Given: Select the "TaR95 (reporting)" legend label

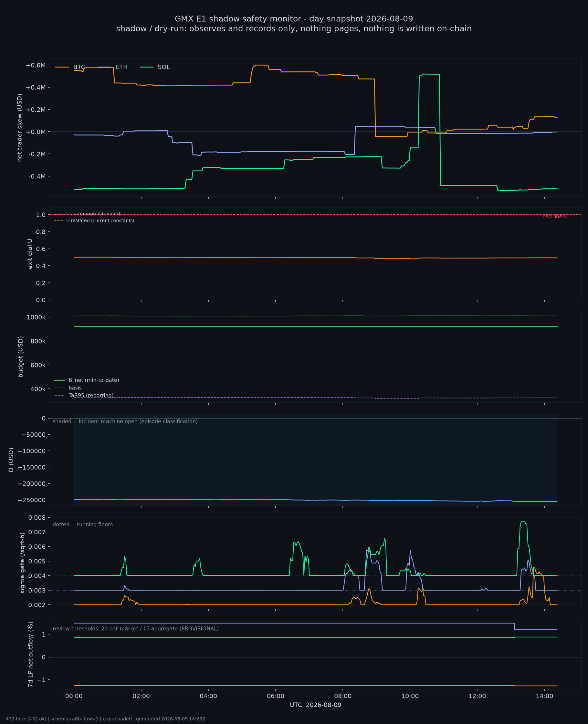Looking at the screenshot, I should pyautogui.click(x=91, y=395).
